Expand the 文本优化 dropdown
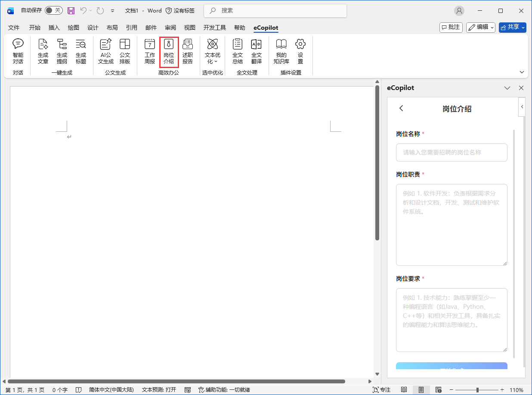 coord(213,58)
